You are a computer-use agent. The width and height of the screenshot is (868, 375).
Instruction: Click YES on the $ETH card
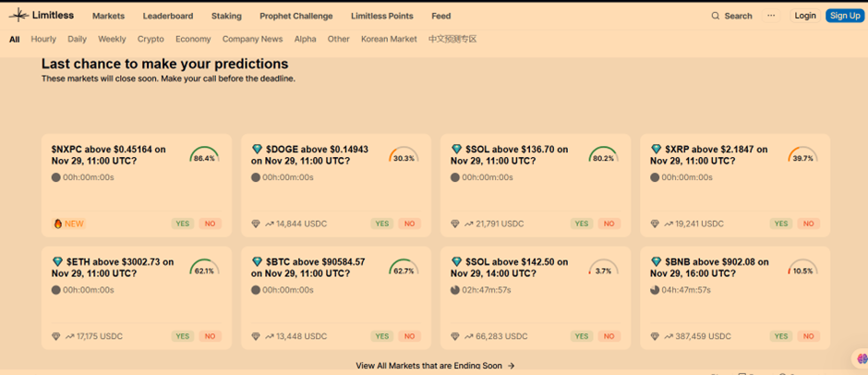183,336
